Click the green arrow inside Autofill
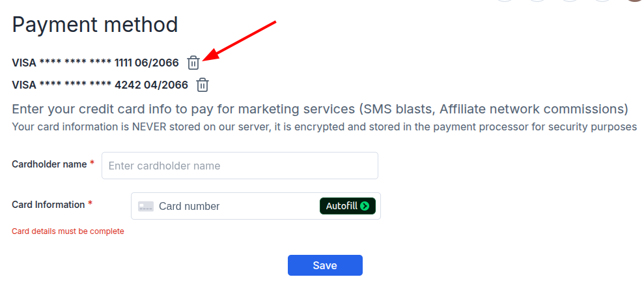 364,206
